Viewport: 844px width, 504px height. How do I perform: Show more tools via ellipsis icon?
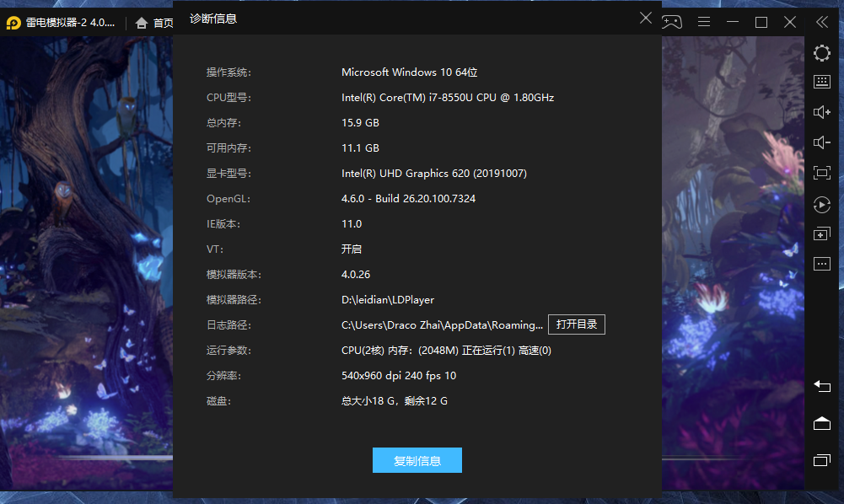click(x=821, y=264)
